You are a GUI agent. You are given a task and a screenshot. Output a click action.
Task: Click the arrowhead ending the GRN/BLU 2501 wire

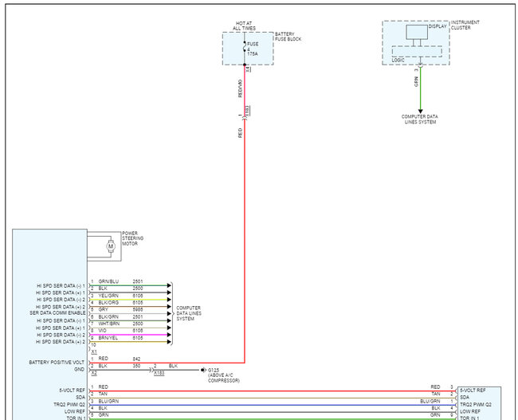tap(169, 285)
